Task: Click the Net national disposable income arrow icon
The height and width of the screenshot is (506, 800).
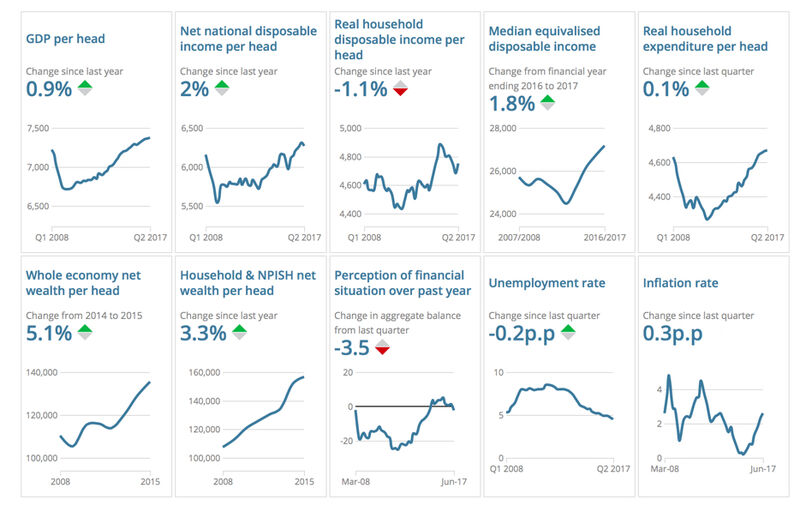Action: pyautogui.click(x=221, y=89)
